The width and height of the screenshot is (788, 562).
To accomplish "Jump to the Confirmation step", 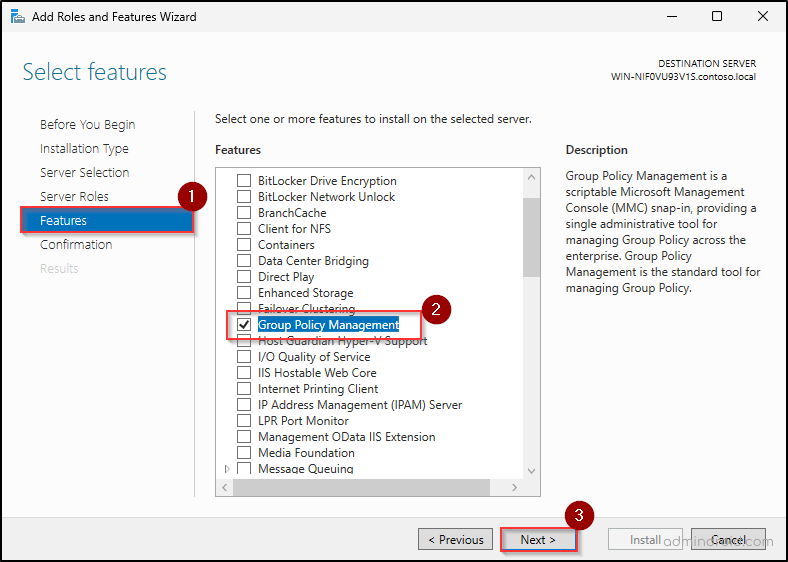I will coord(76,244).
